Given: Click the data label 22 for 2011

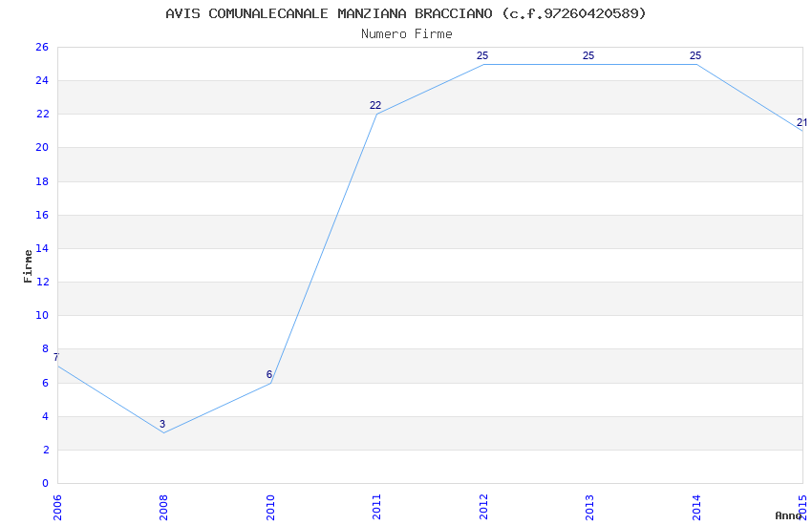Looking at the screenshot, I should (x=375, y=106).
